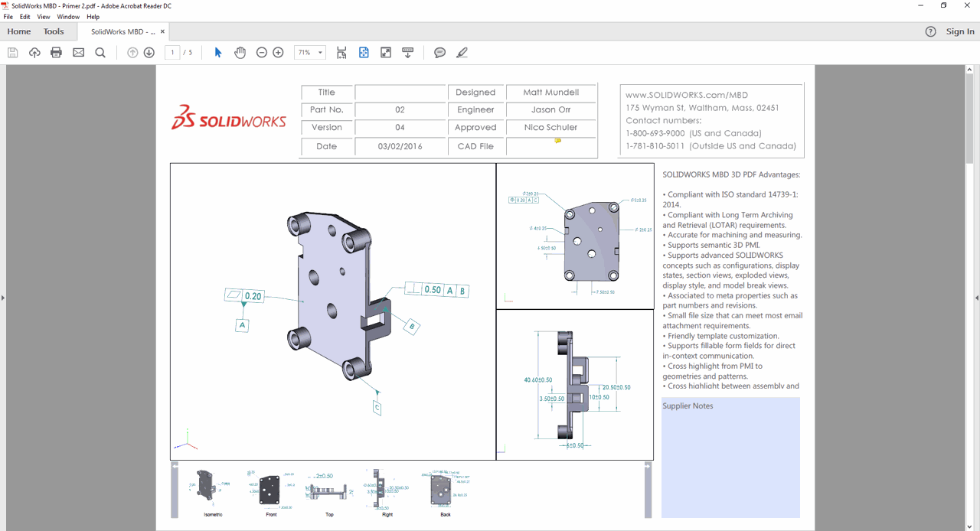Switch to the Home tab

(19, 31)
